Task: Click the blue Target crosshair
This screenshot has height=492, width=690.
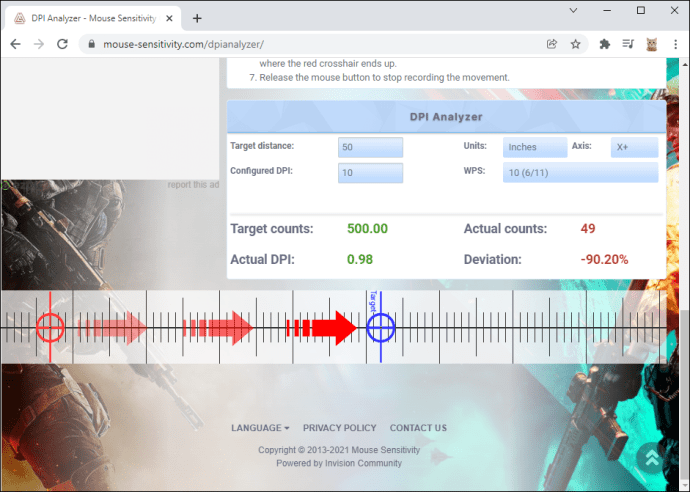Action: [x=381, y=327]
